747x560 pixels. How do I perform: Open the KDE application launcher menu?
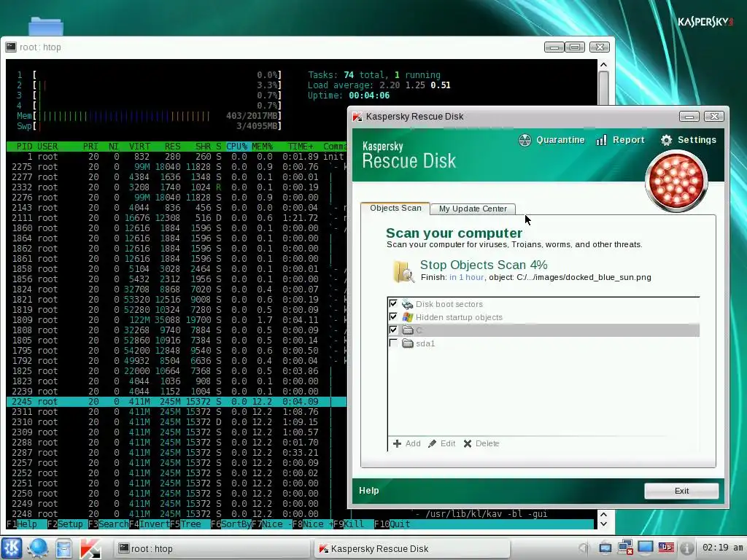(11, 548)
